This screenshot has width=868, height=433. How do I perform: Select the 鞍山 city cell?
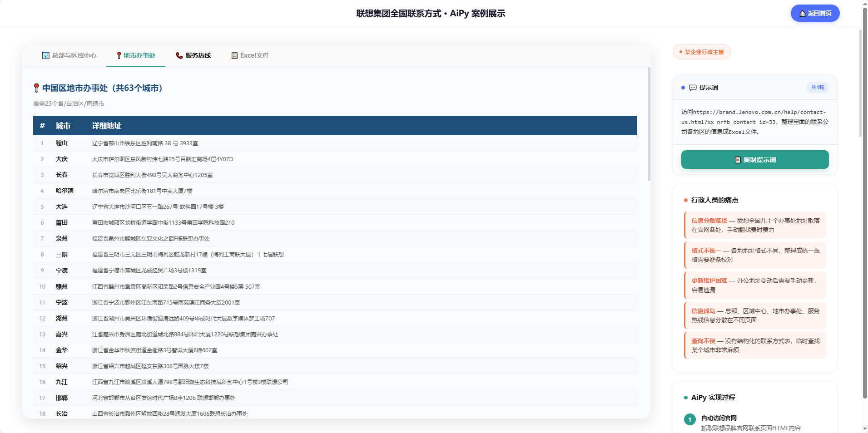tap(62, 143)
